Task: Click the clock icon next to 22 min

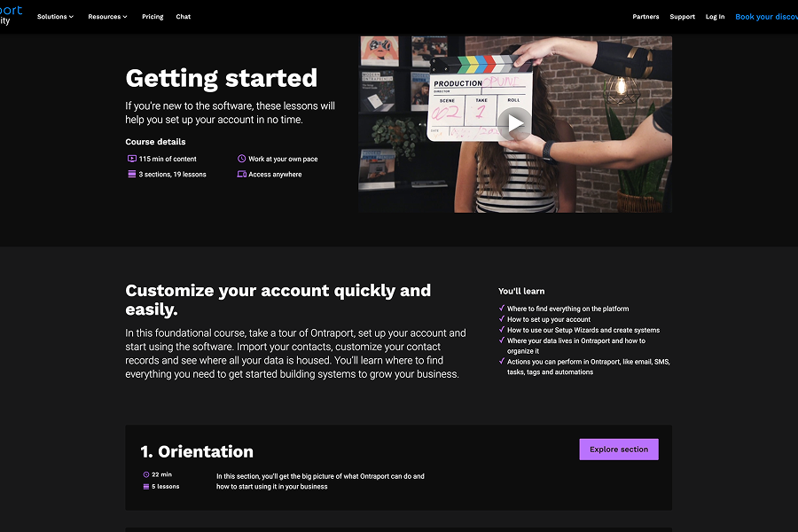Action: point(146,474)
